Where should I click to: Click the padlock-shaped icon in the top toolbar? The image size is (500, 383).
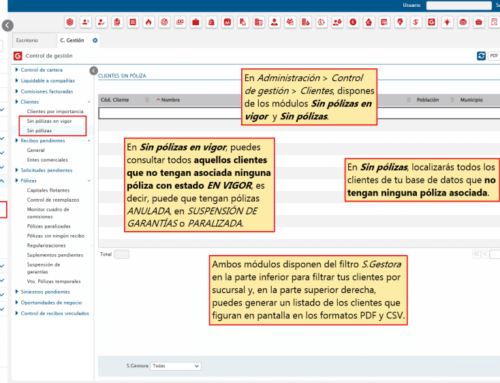211,22
